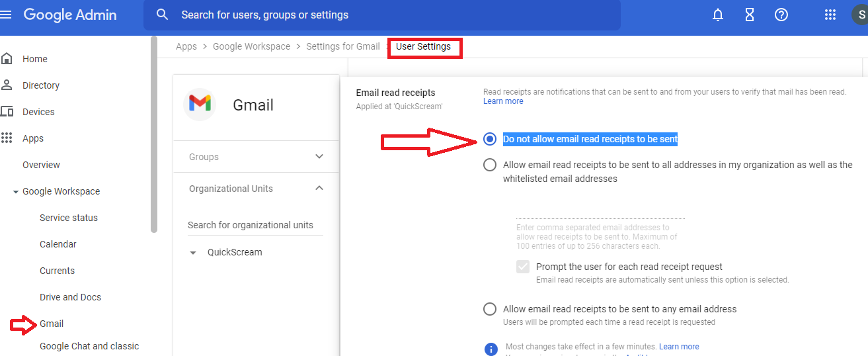
Task: Open the Google apps grid launcher
Action: [x=830, y=15]
